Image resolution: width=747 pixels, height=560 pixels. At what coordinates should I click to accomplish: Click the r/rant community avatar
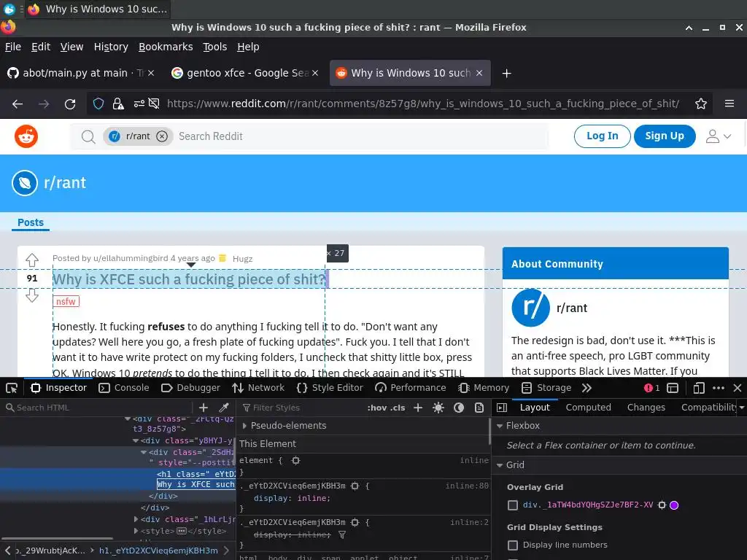tap(531, 308)
